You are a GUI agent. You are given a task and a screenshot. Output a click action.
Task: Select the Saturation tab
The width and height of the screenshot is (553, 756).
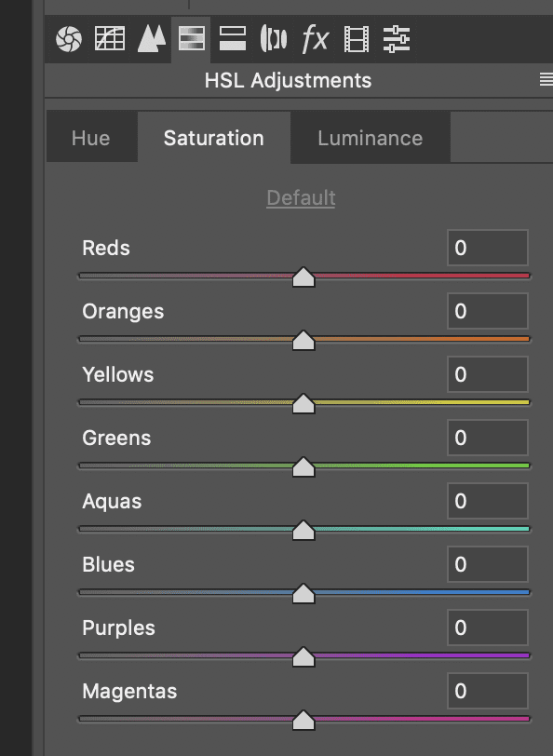(x=213, y=138)
